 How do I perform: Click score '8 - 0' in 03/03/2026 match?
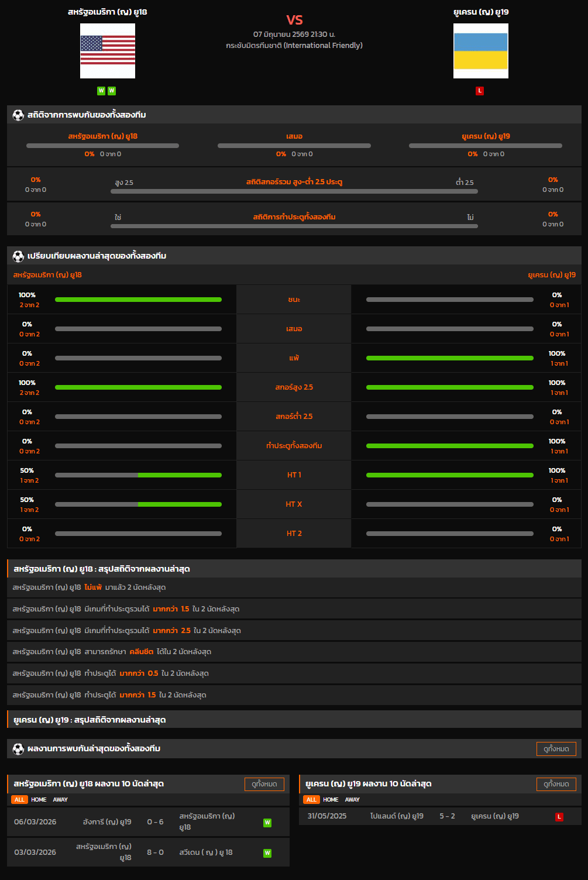155,852
